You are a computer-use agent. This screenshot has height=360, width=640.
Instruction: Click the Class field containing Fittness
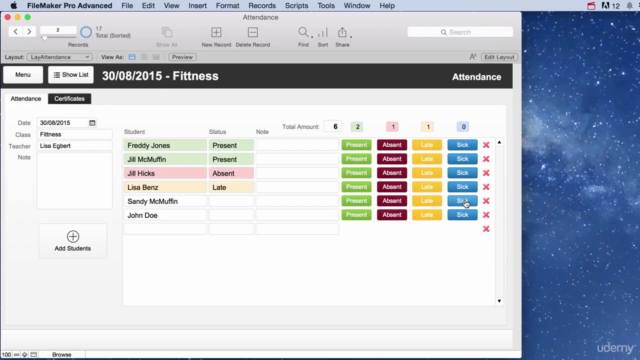click(x=74, y=134)
